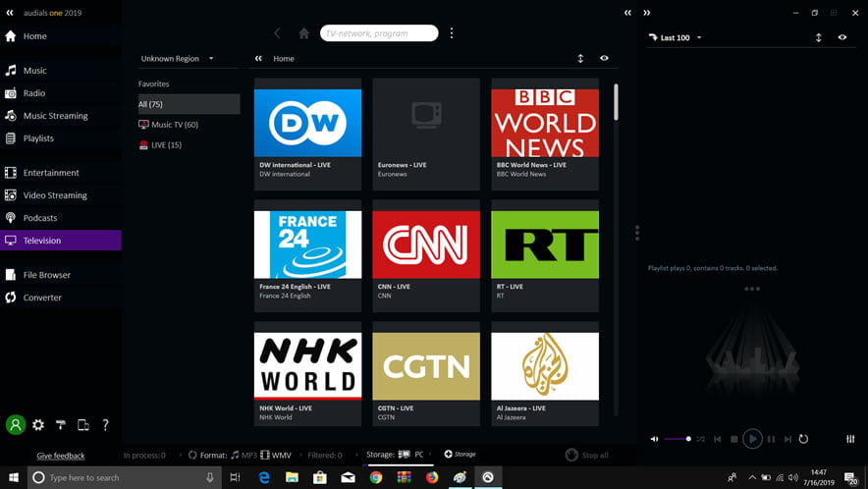The width and height of the screenshot is (868, 489).
Task: Toggle the eye icon in playlist panel
Action: (x=841, y=37)
